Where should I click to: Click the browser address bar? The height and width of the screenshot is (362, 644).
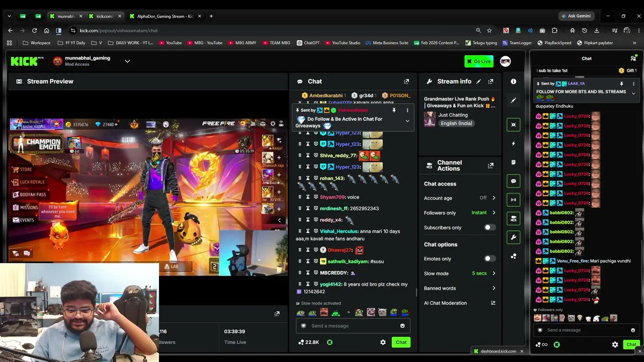272,31
